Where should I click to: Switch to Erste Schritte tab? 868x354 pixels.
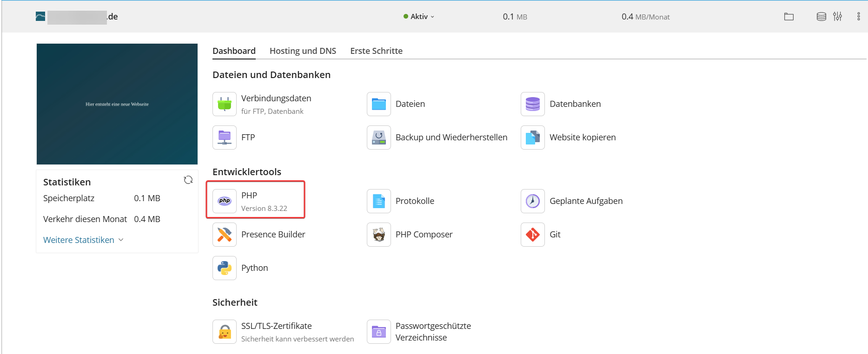point(376,51)
